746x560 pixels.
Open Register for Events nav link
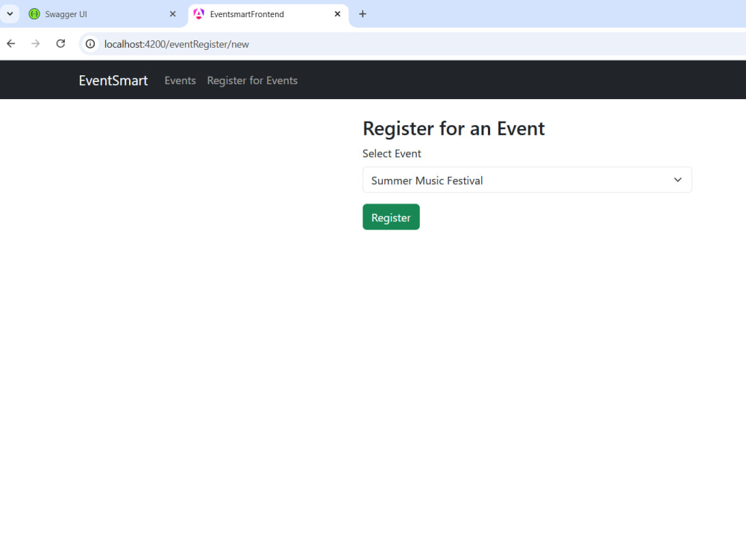click(x=252, y=81)
